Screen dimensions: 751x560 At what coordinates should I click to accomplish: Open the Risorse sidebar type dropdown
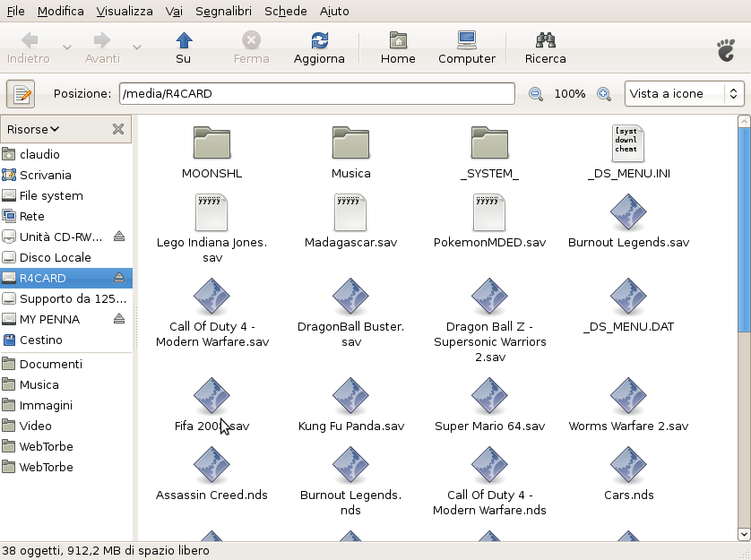(x=32, y=129)
